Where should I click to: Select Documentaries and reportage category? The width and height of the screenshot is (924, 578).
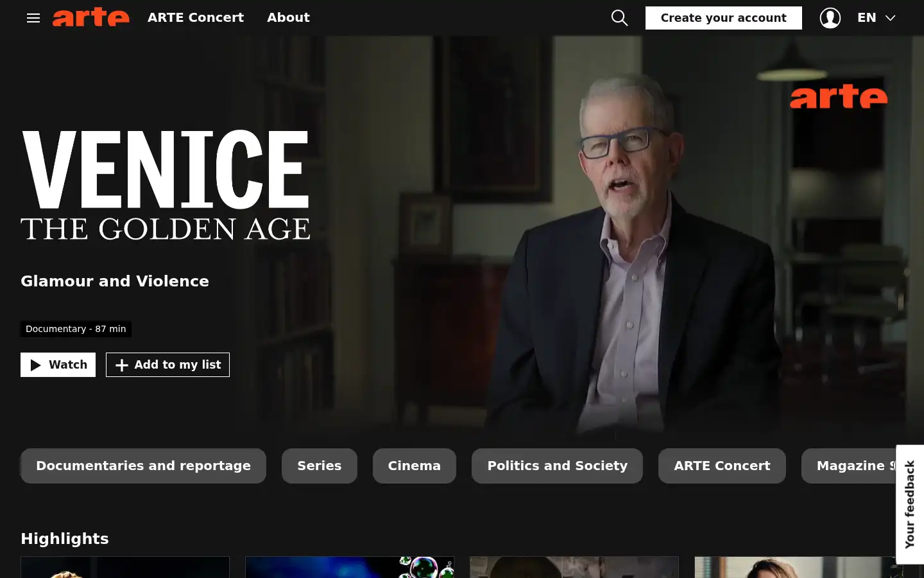[x=143, y=466]
